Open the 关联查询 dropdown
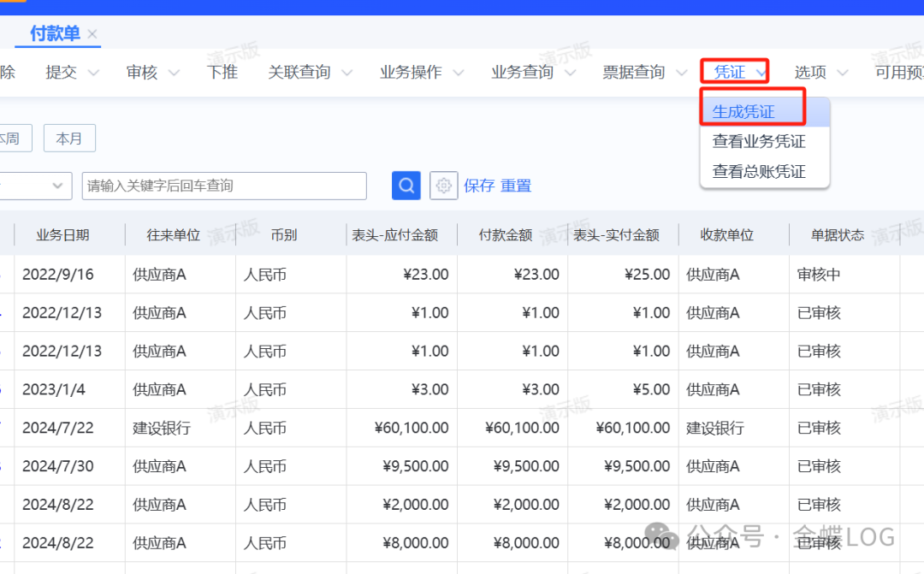Image resolution: width=924 pixels, height=574 pixels. click(310, 73)
